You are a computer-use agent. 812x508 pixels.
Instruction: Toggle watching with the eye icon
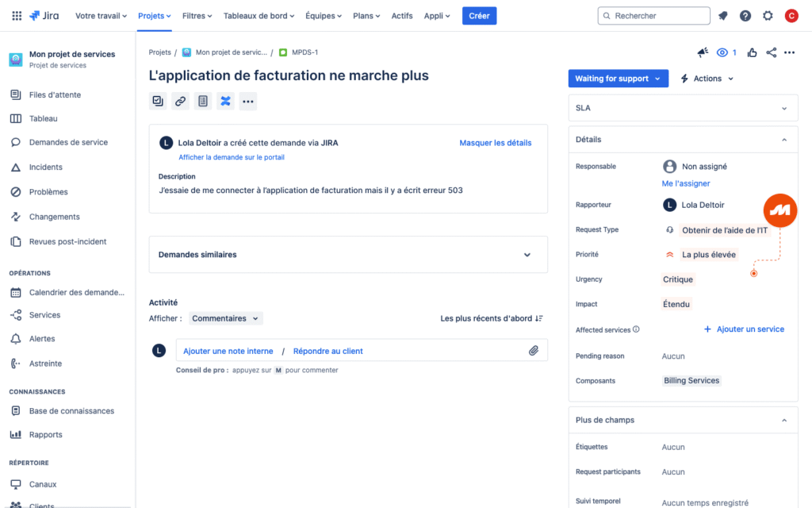tap(722, 52)
